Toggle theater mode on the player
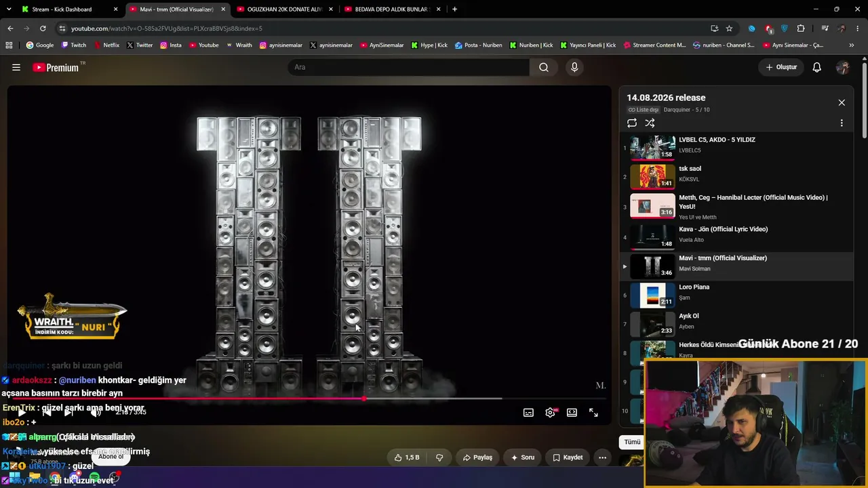The width and height of the screenshot is (868, 488). point(572,413)
